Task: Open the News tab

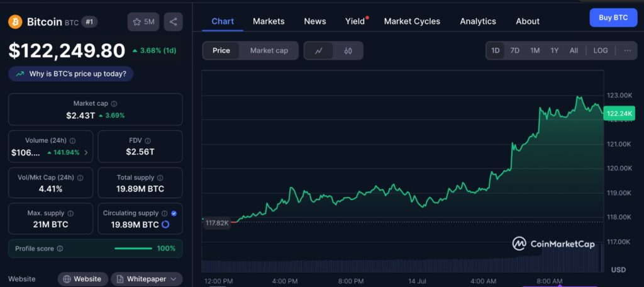Action: click(315, 21)
